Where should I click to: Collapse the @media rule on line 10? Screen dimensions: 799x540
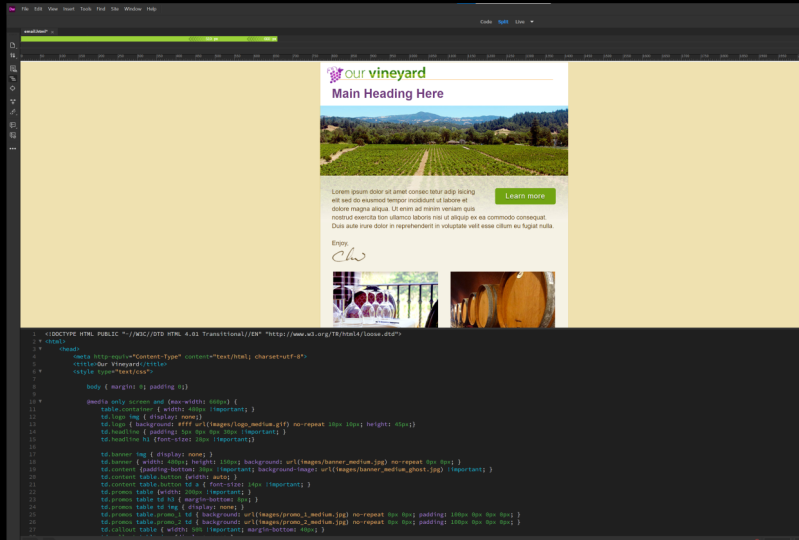click(40, 401)
